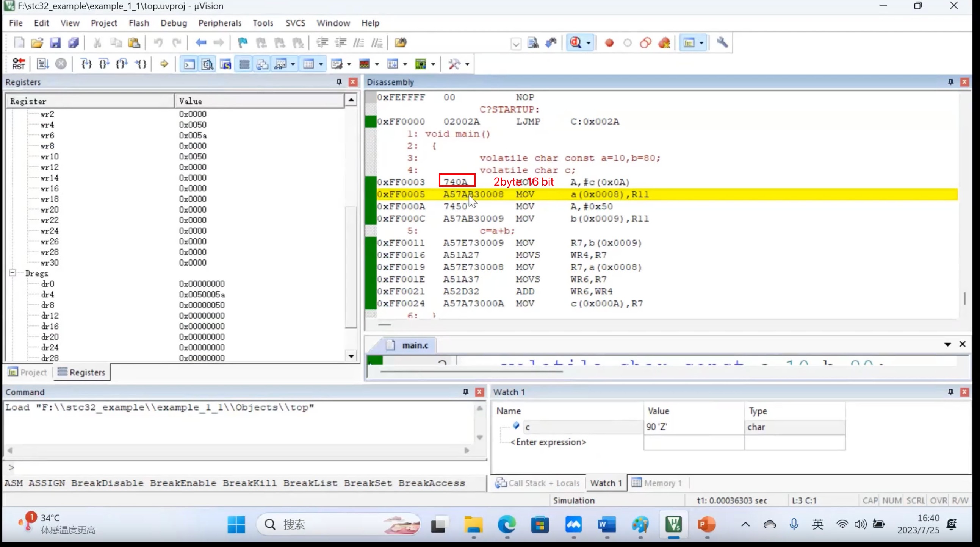Click the Unindent selection icon

click(340, 42)
